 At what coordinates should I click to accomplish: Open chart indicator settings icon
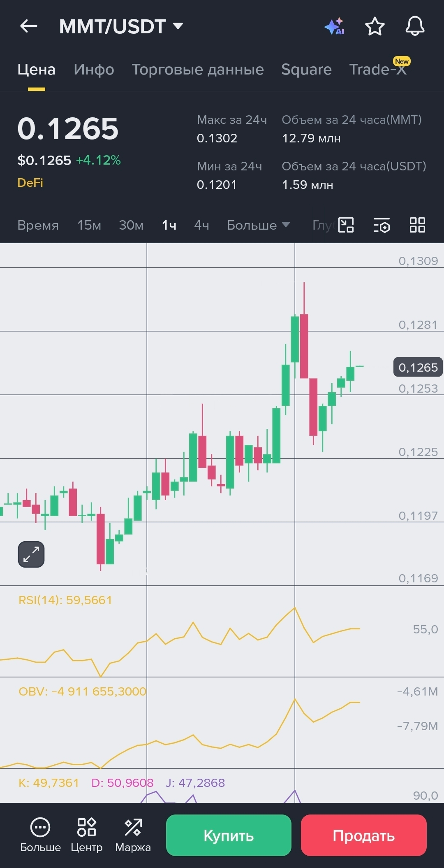pyautogui.click(x=382, y=225)
